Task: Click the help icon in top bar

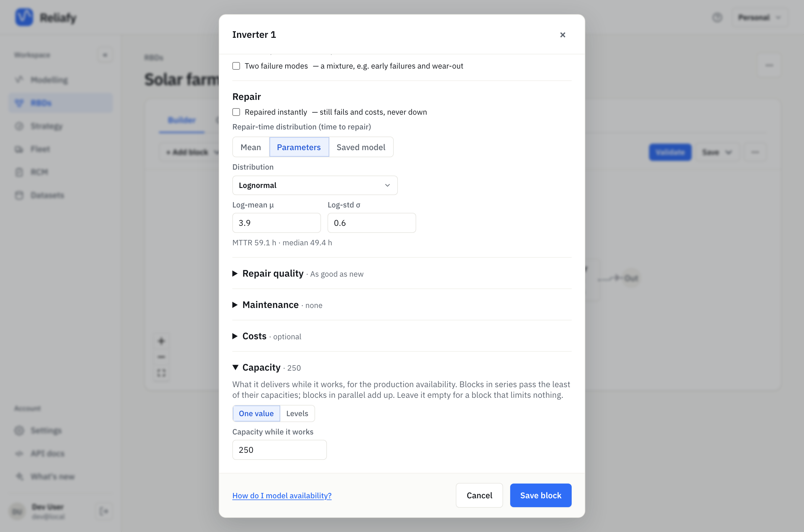Action: tap(717, 17)
